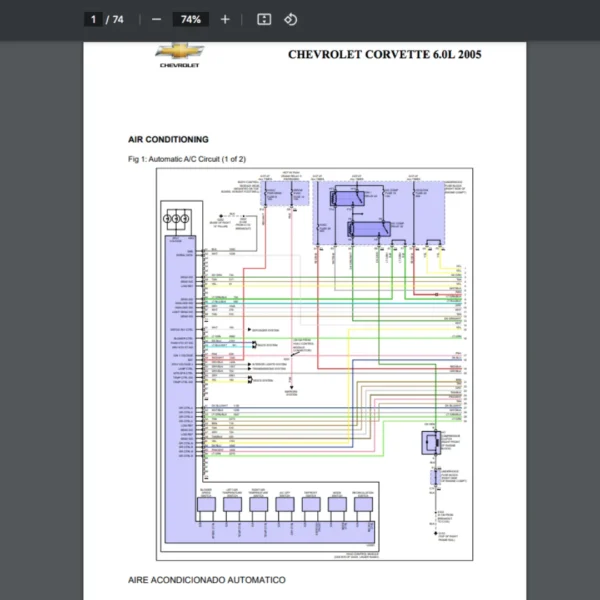Click the total page count 74
Viewport: 600px width, 600px height.
pyautogui.click(x=118, y=19)
